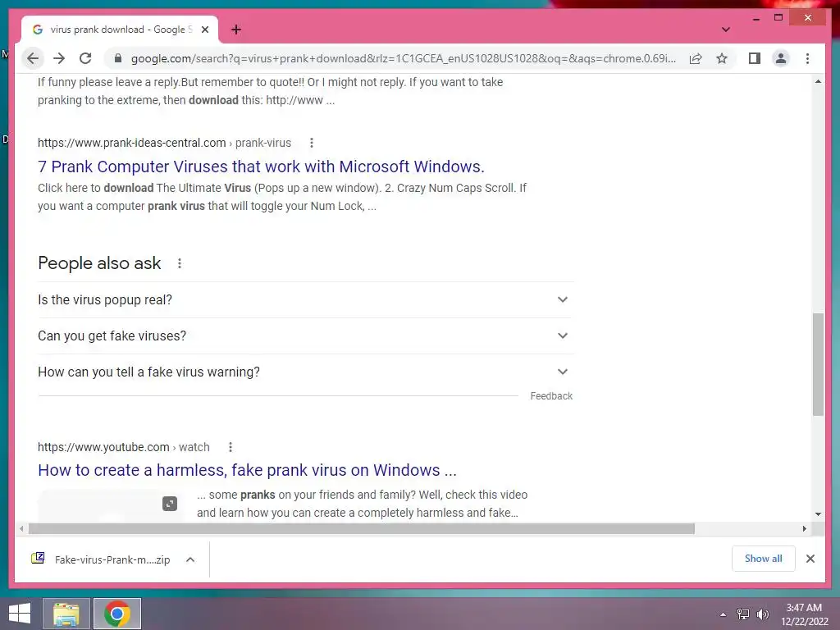Go back with the browser back arrow

33,58
